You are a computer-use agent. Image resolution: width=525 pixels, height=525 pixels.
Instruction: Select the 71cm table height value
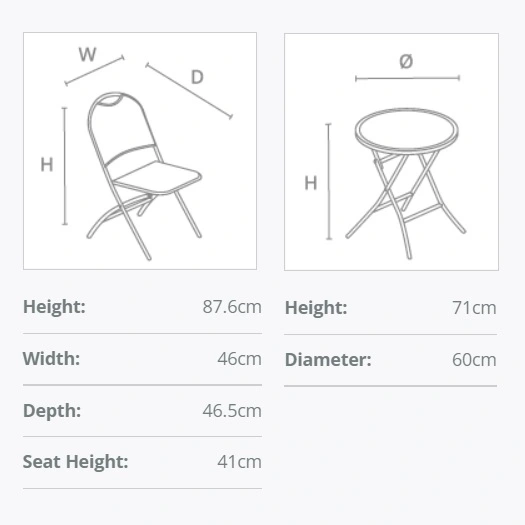[x=474, y=308]
